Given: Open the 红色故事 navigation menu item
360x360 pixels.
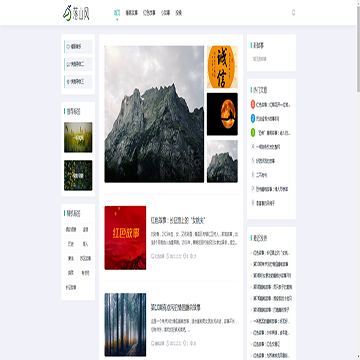Looking at the screenshot, I should tap(149, 13).
